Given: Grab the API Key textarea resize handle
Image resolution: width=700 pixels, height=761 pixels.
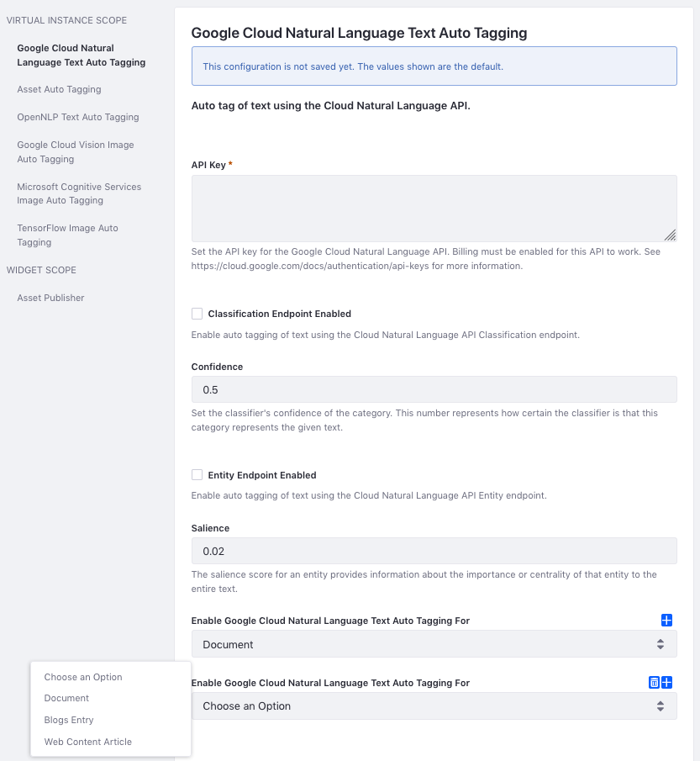Looking at the screenshot, I should pyautogui.click(x=670, y=235).
